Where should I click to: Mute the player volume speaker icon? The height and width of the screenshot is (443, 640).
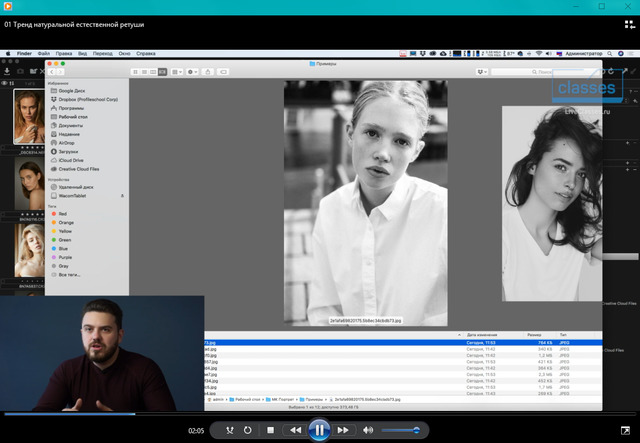[x=368, y=430]
